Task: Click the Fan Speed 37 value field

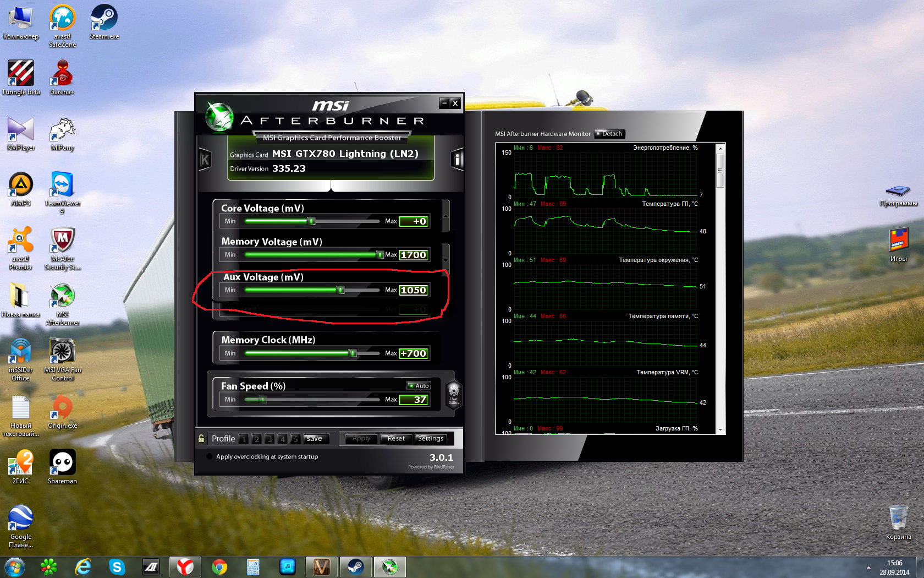Action: [414, 400]
